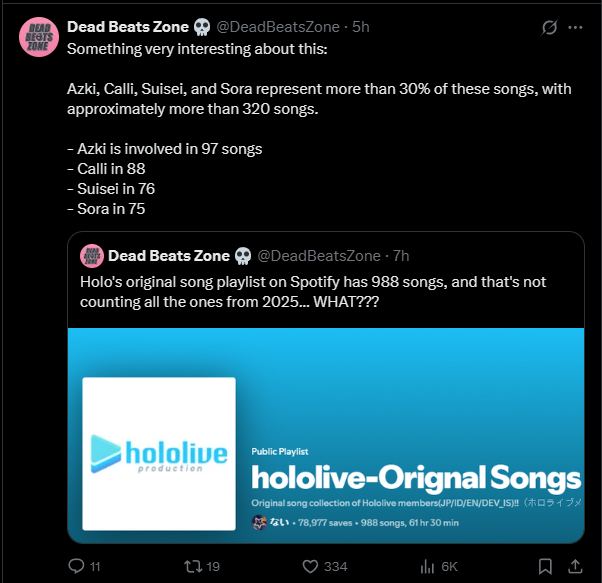Reply to the Dead Beats Zone tweet
The image size is (602, 583).
point(76,566)
